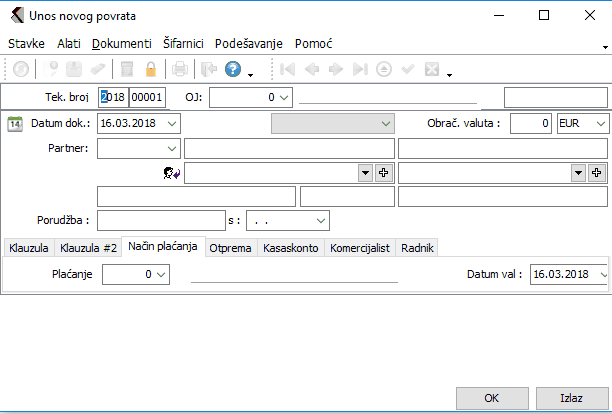Click the plus button at far right

click(597, 173)
